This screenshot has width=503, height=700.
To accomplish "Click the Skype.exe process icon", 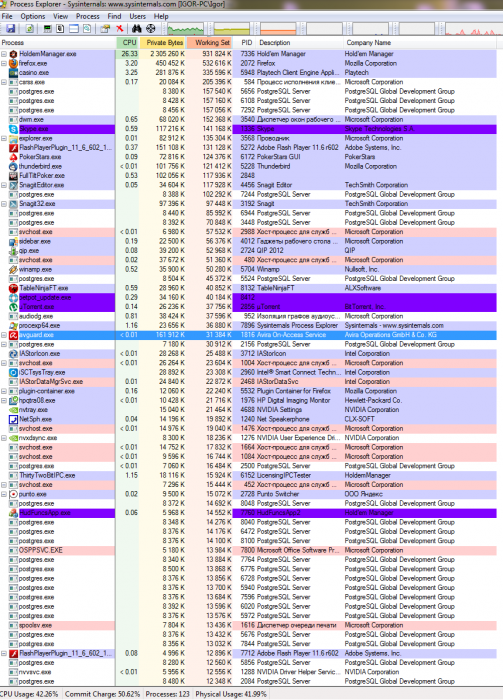I will pos(13,129).
